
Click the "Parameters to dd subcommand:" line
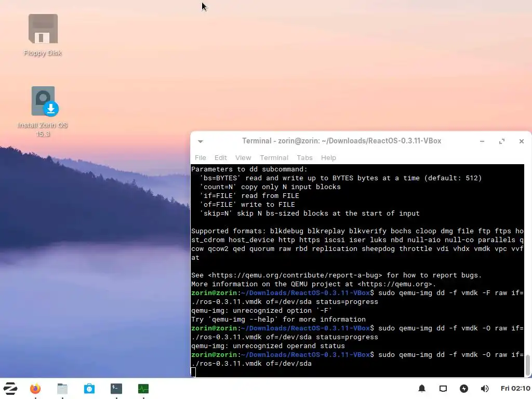[249, 169]
